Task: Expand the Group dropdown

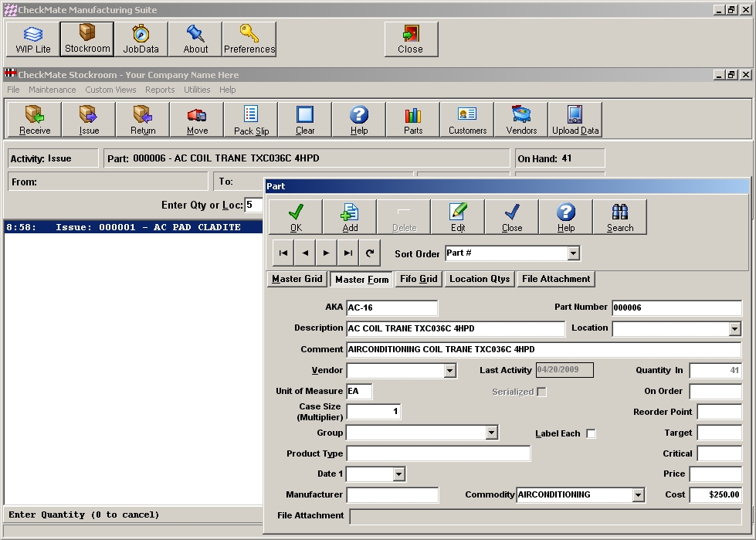Action: [491, 433]
